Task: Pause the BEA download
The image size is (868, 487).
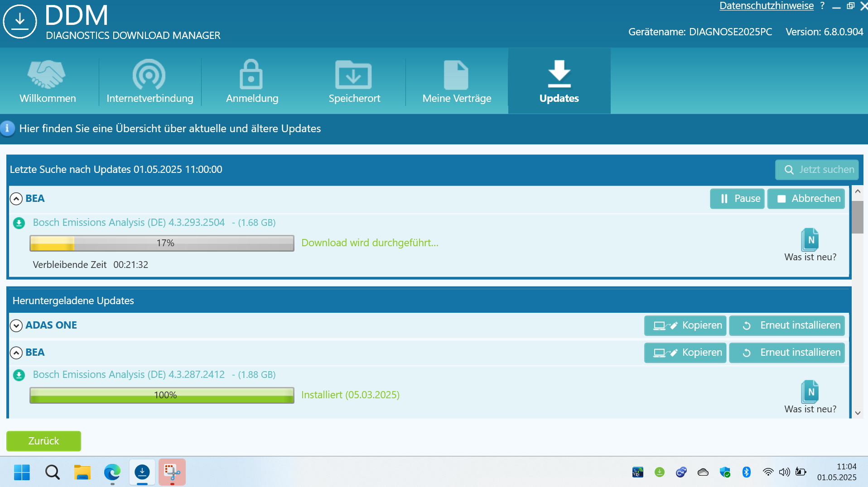Action: (737, 199)
